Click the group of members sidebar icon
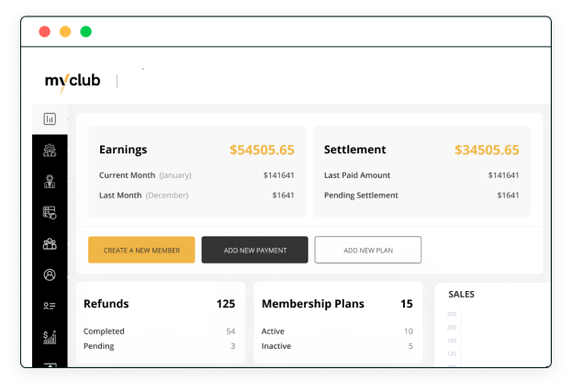572x392 pixels. 50,243
